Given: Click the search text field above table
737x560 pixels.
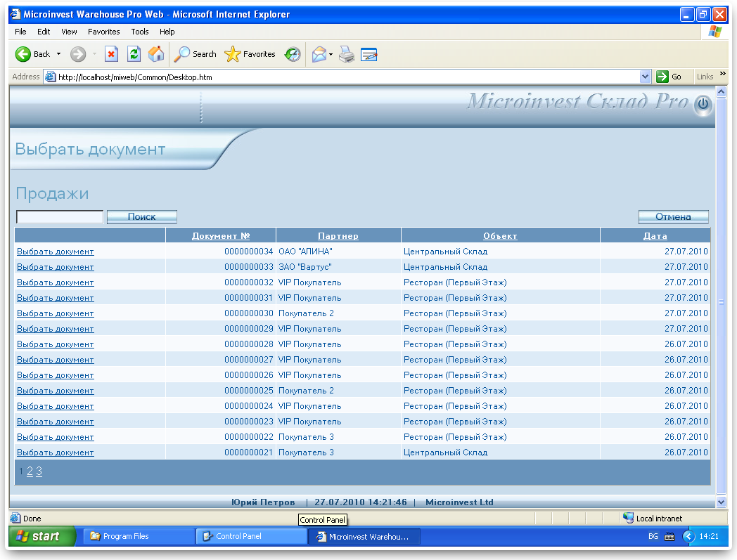Looking at the screenshot, I should click(x=60, y=217).
